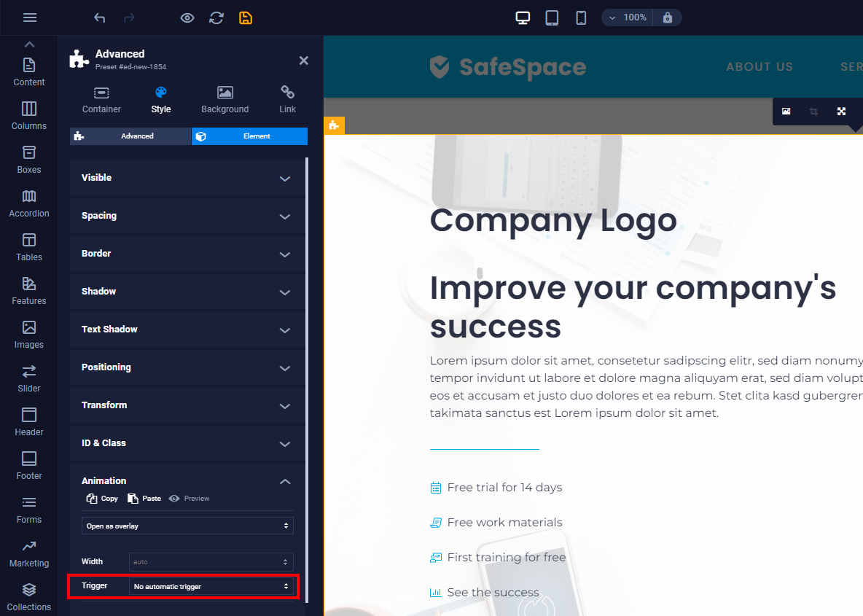
Task: Open Columns elements in sidebar
Action: [29, 116]
